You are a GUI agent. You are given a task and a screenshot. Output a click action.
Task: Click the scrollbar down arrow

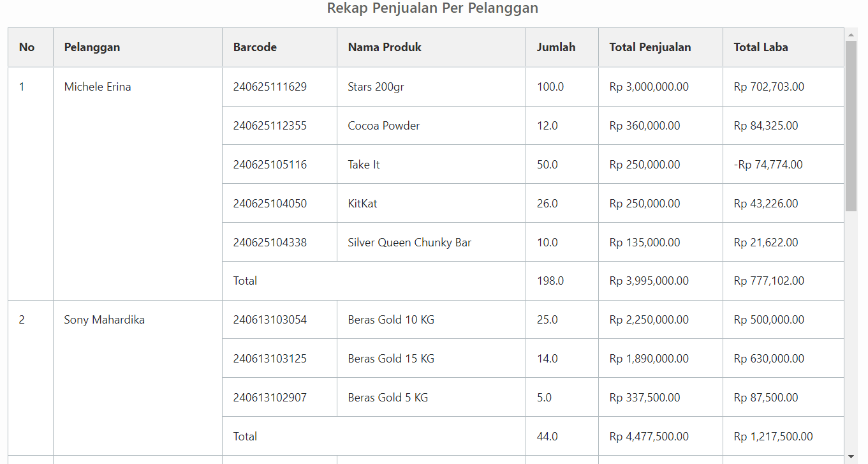(x=851, y=457)
